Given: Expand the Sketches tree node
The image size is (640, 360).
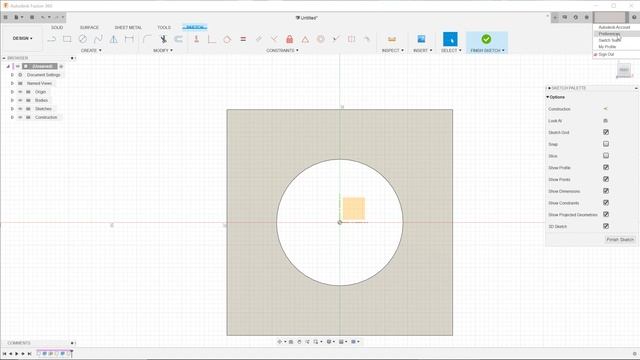Looking at the screenshot, I should coord(12,109).
